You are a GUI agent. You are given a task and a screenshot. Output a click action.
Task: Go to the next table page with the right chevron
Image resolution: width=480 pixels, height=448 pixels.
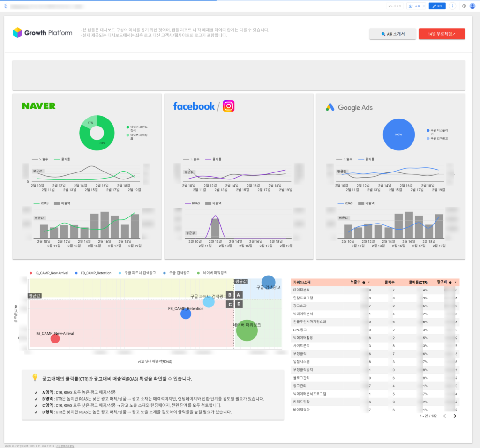455,416
